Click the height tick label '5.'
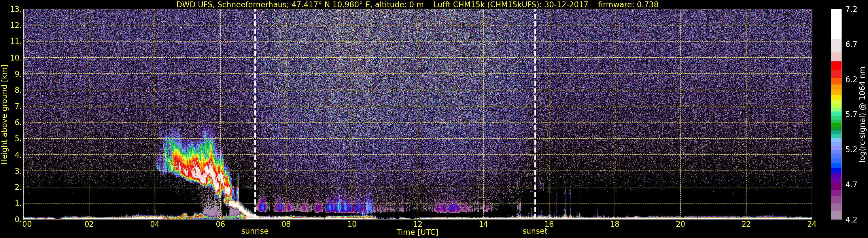 (18, 139)
